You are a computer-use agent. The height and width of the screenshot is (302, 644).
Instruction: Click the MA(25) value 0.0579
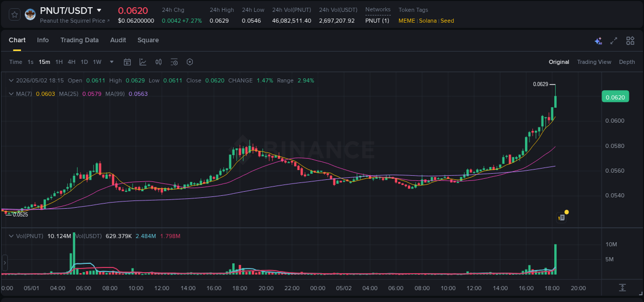92,94
